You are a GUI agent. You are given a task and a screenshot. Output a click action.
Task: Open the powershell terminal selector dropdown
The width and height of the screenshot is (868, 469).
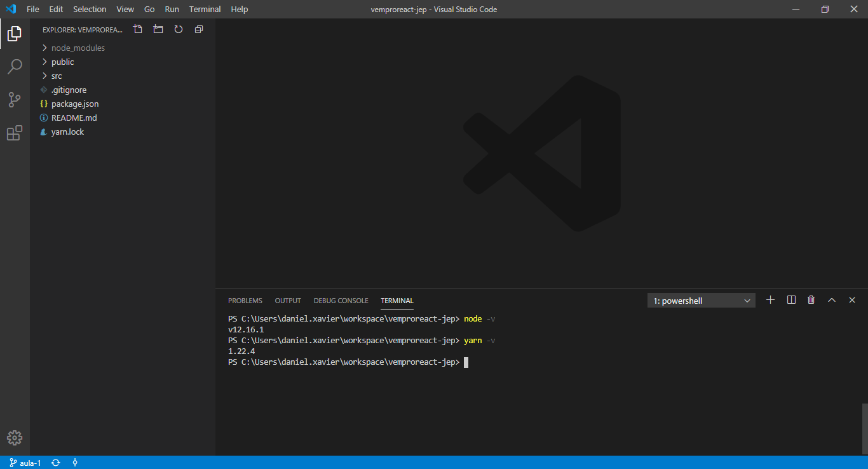pyautogui.click(x=702, y=301)
